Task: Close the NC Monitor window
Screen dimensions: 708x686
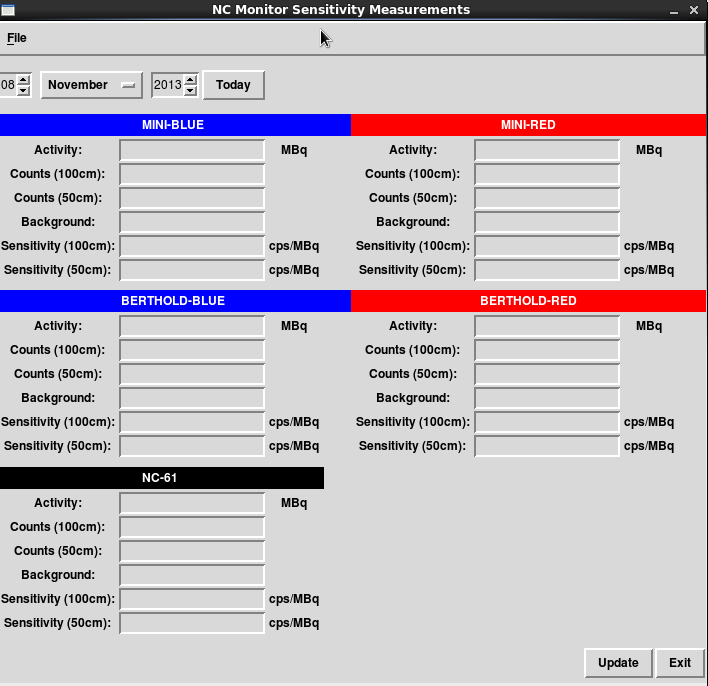Action: tap(694, 9)
